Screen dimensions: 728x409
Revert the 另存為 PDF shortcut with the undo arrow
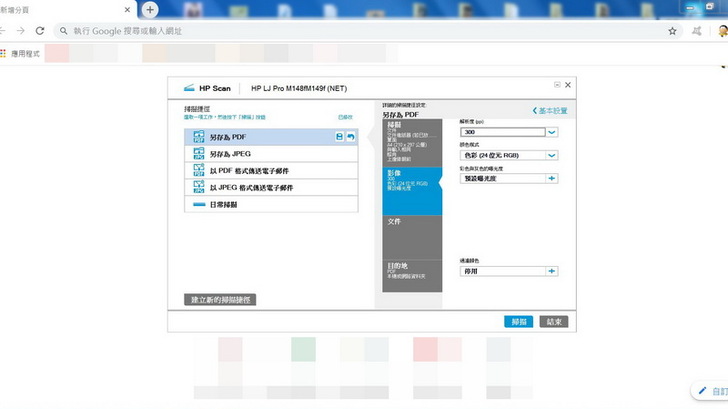(x=351, y=136)
